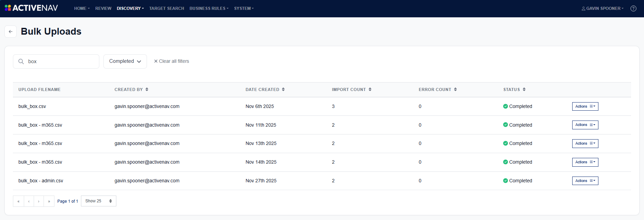Image resolution: width=644 pixels, height=220 pixels.
Task: Open the Discovery menu
Action: [x=130, y=8]
